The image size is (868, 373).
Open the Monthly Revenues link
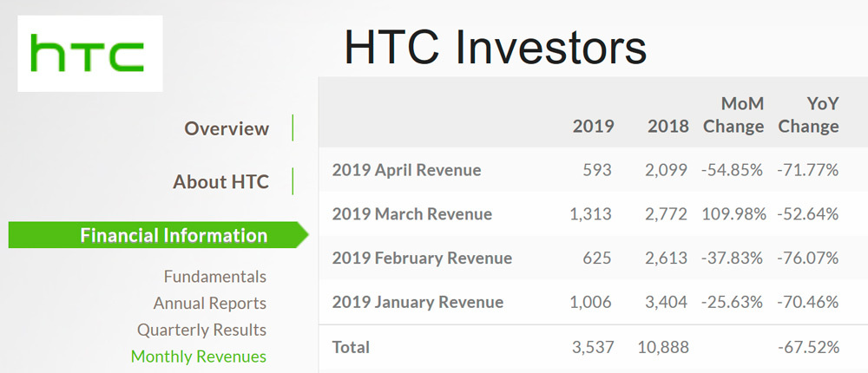tap(199, 357)
